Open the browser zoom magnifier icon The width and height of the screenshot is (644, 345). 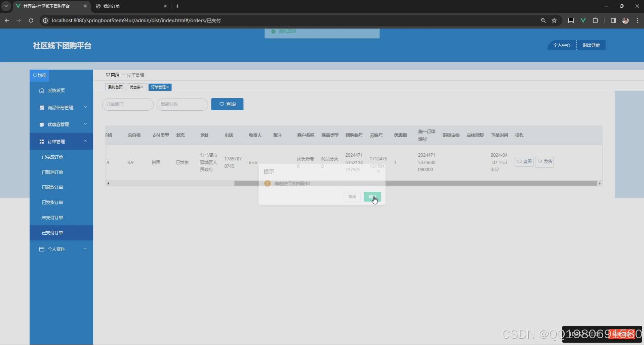[x=543, y=21]
